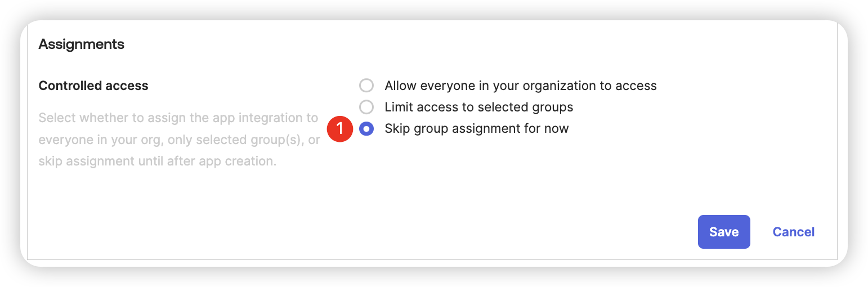Click the "Skip group assignment for now" label text
The image size is (868, 287).
[x=477, y=129]
